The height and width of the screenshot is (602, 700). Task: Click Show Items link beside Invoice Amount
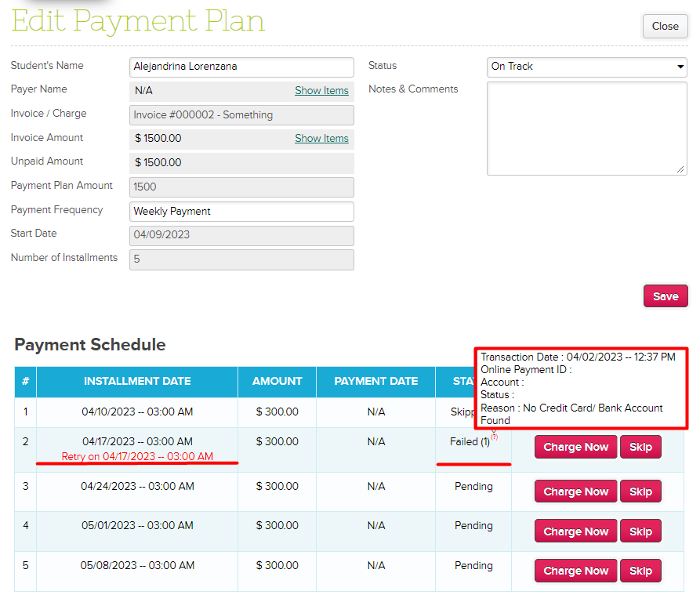click(x=321, y=139)
